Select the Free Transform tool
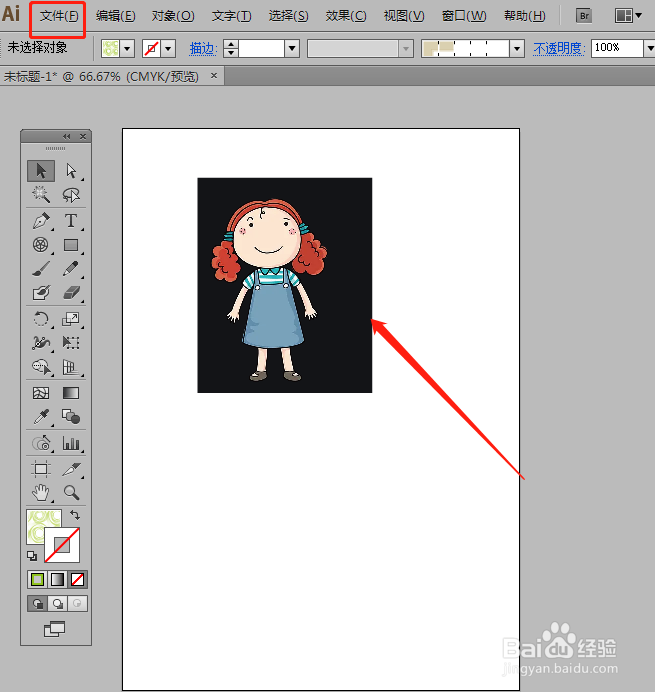 coord(71,342)
